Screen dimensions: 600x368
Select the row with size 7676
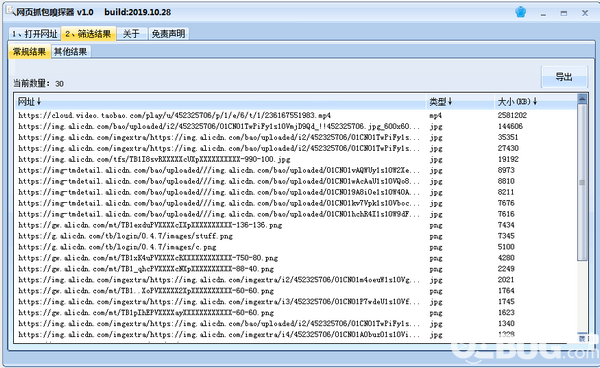[x=295, y=203]
